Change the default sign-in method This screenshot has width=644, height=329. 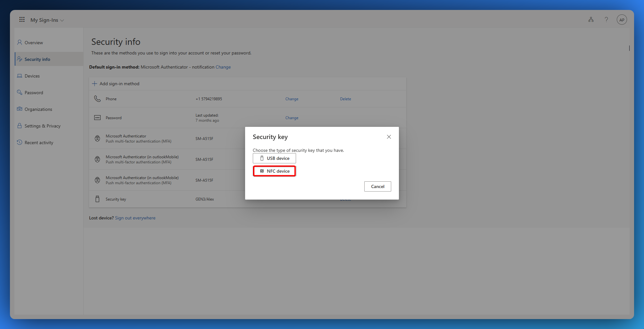[x=223, y=67]
